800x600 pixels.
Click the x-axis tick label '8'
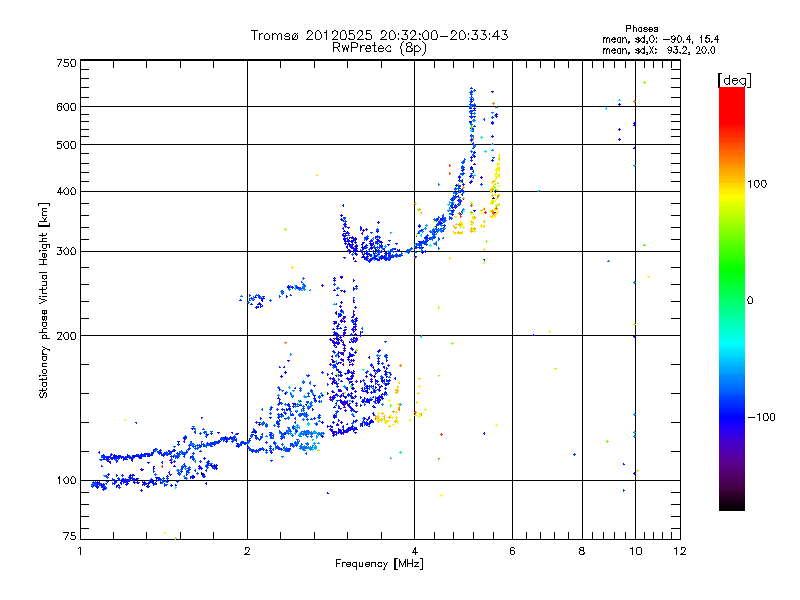pyautogui.click(x=582, y=551)
